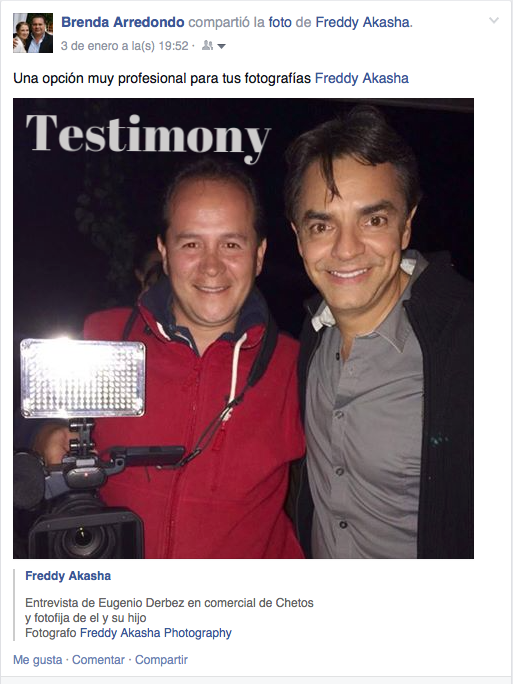513x684 pixels.
Task: Open the post options chevron menu
Action: coord(493,20)
